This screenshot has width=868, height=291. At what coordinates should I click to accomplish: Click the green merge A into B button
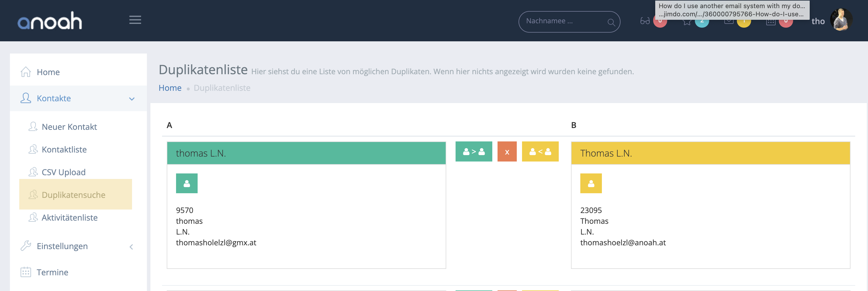point(473,152)
